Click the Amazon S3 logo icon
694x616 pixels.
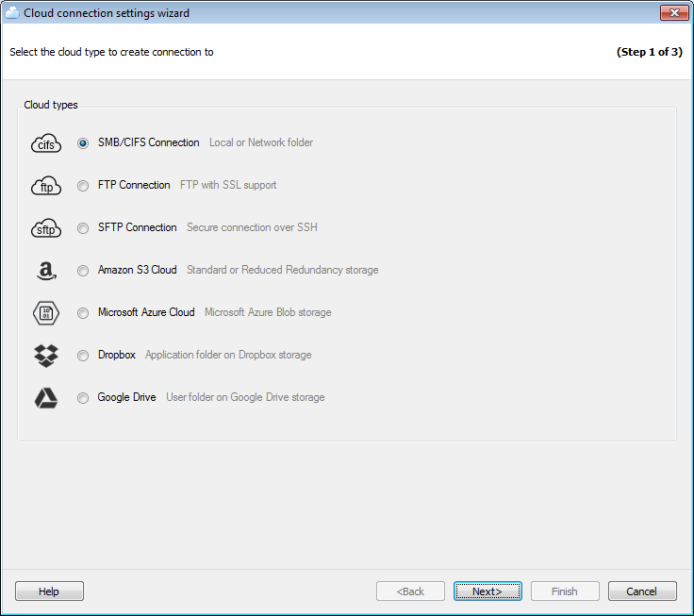[x=46, y=271]
